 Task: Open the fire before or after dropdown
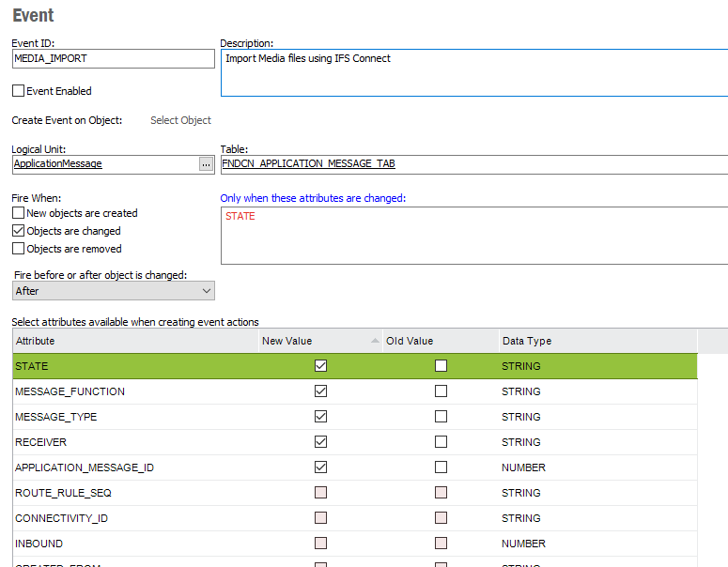(x=113, y=291)
